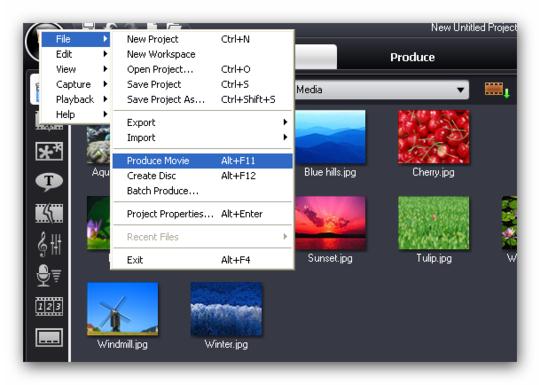This screenshot has height=385, width=540.
Task: Click the import media filmstrip icon
Action: [497, 90]
